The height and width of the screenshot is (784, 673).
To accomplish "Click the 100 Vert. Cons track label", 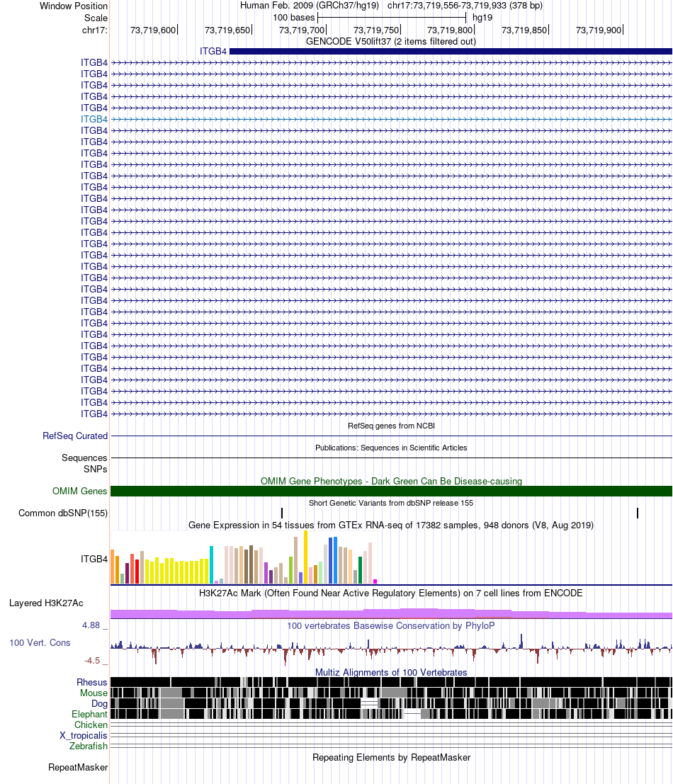I will tap(40, 642).
